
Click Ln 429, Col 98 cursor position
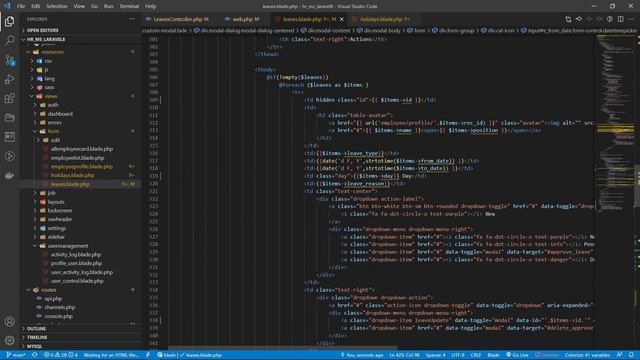click(x=404, y=355)
